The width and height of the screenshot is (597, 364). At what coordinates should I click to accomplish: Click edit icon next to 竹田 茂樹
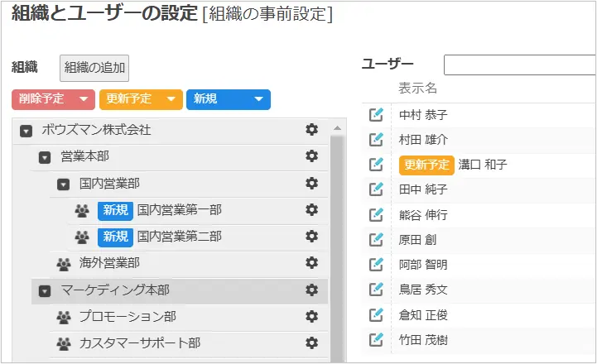[377, 338]
